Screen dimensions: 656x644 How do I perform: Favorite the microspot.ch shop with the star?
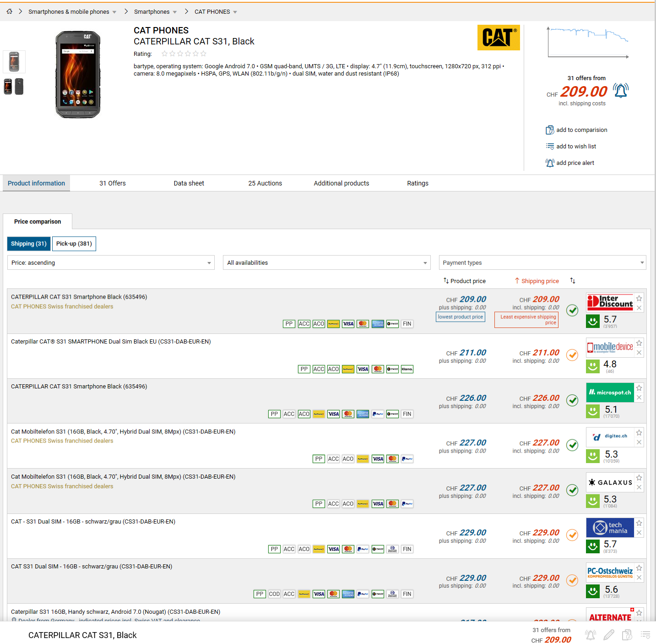[639, 387]
